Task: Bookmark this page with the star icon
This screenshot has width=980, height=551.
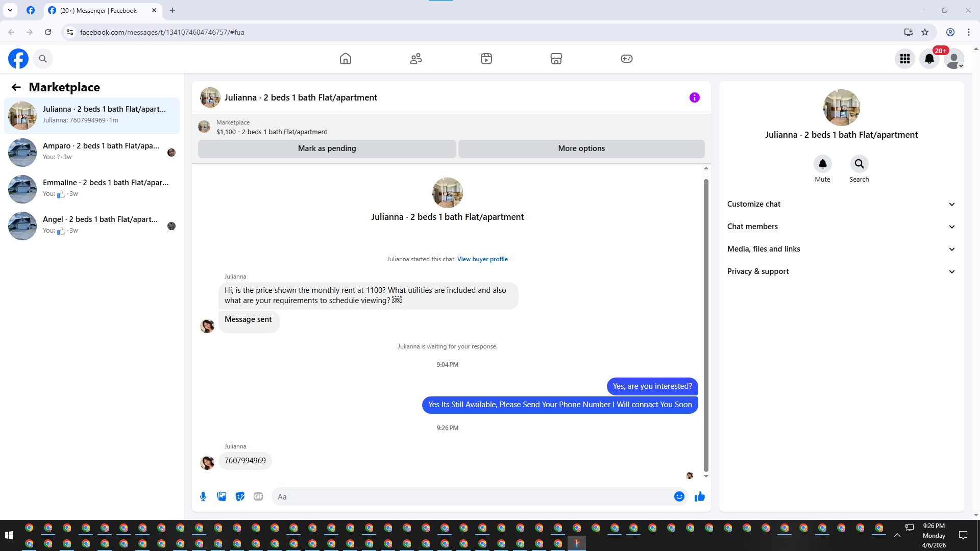Action: 925,32
